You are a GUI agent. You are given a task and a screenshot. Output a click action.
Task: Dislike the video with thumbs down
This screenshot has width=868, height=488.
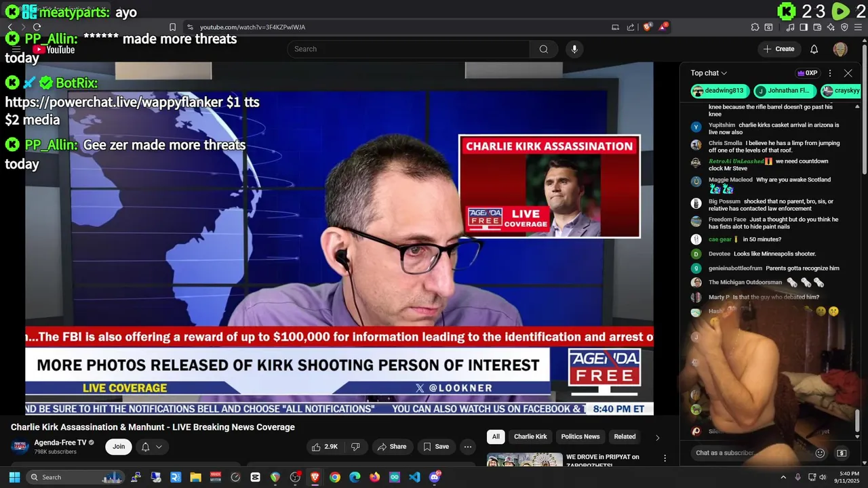point(355,447)
